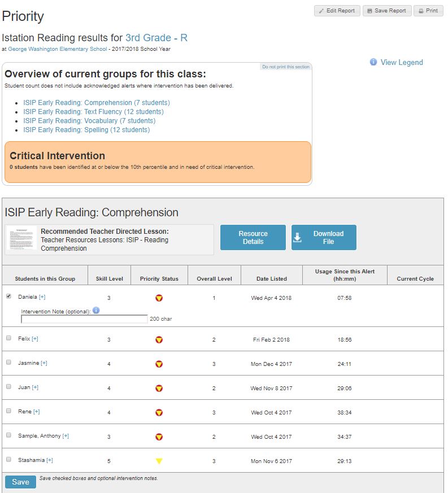The image size is (448, 493).
Task: Click the Usage Since this Alert header
Action: pos(345,275)
